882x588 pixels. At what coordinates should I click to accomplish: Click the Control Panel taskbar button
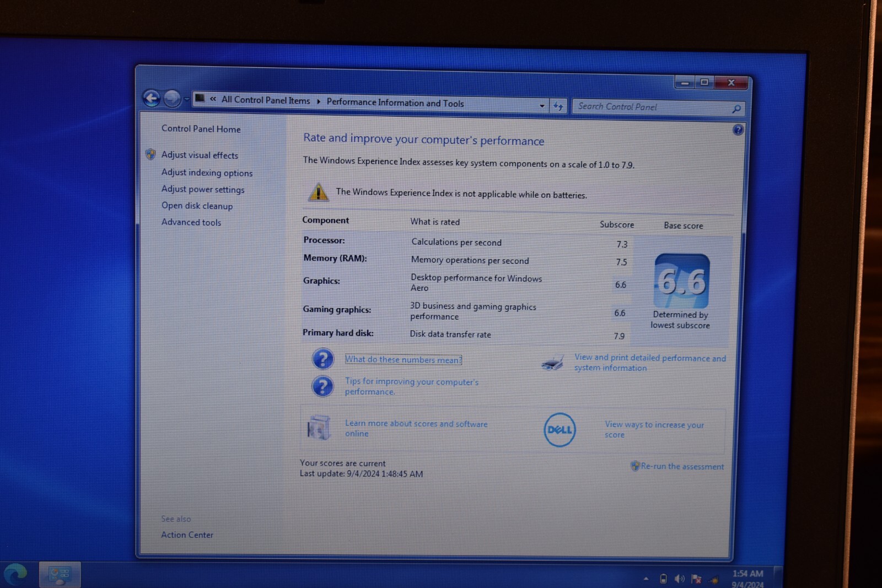tap(60, 575)
